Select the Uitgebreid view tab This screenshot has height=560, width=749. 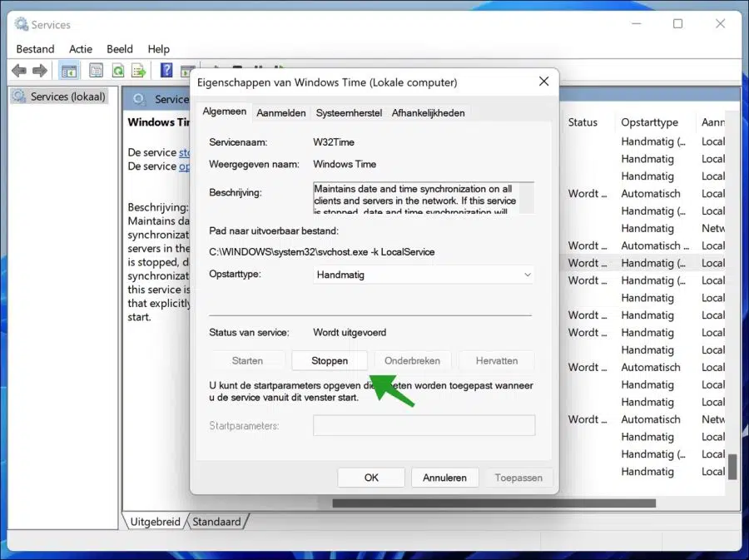pyautogui.click(x=156, y=522)
